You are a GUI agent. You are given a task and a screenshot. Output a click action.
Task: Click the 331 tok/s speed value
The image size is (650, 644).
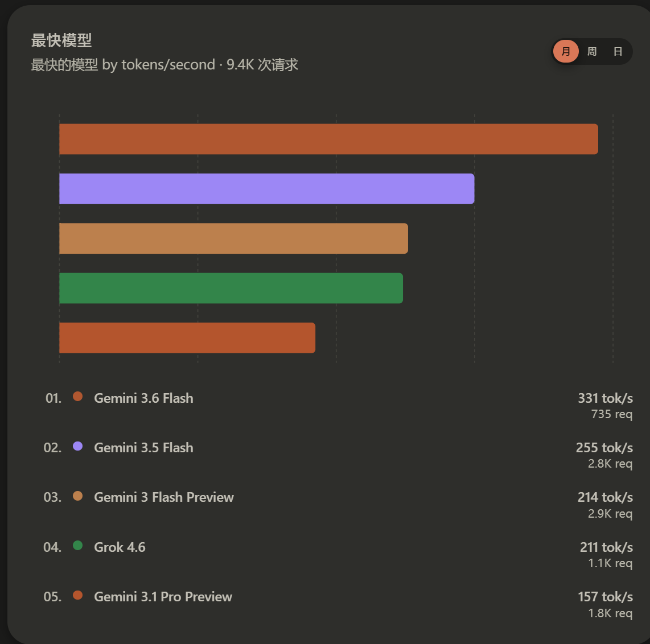(605, 398)
